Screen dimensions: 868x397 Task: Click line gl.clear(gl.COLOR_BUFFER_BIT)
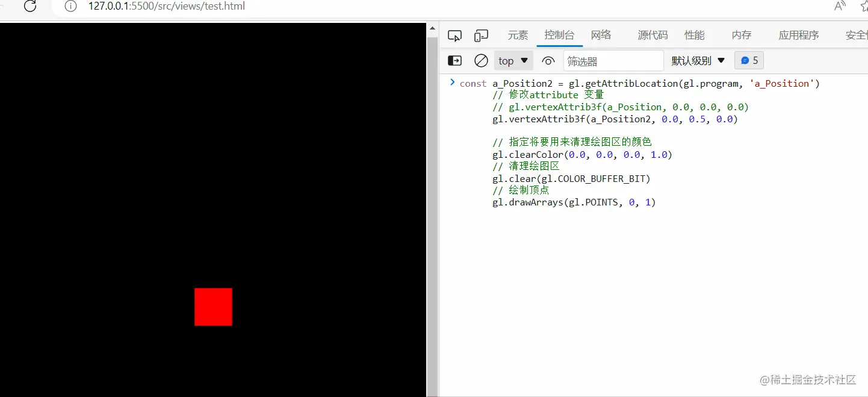click(571, 178)
